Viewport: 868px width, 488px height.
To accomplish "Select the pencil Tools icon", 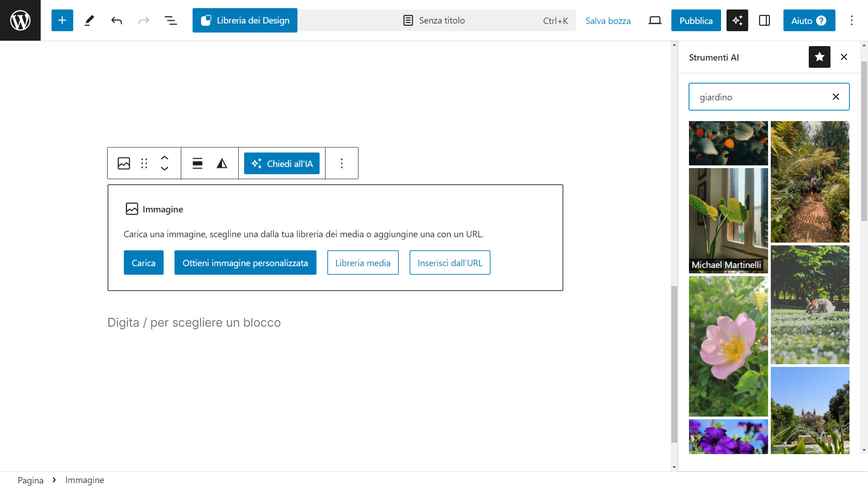I will tap(90, 20).
